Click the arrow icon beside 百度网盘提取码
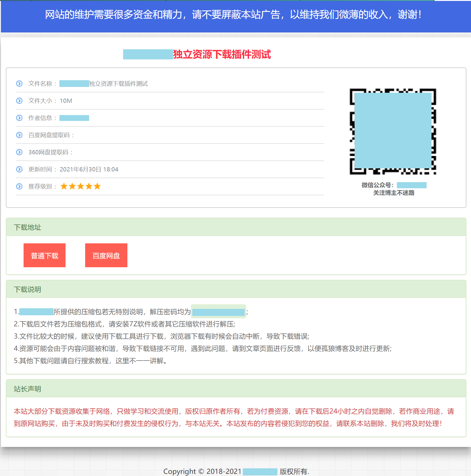This screenshot has width=471, height=476. tap(19, 135)
